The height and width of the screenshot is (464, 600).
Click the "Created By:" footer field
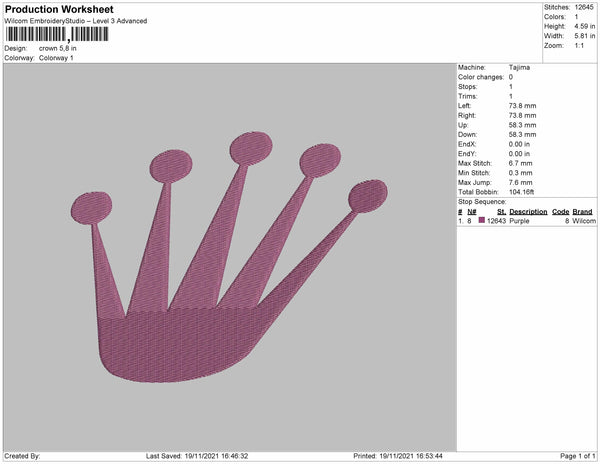pyautogui.click(x=22, y=456)
